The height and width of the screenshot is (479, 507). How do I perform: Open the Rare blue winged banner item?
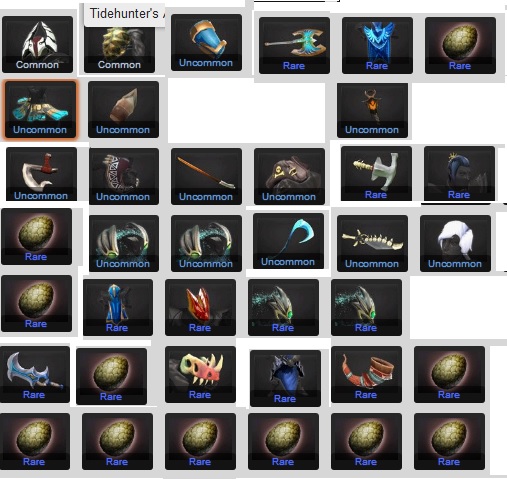pos(377,45)
